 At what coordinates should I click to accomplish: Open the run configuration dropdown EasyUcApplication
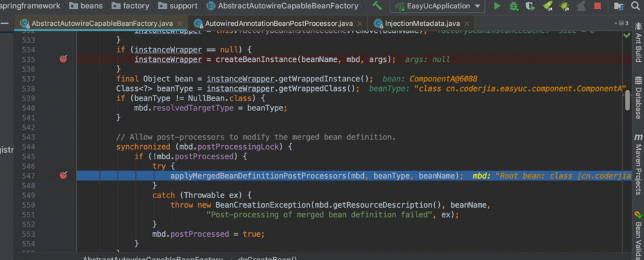pos(437,6)
